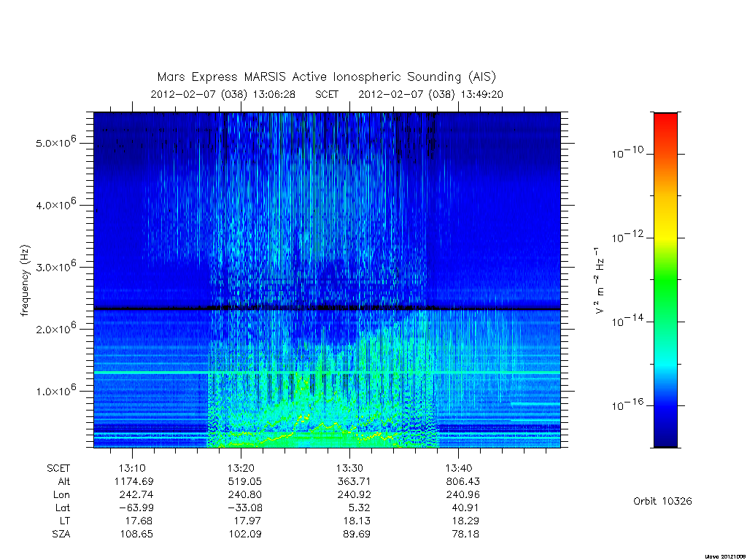The height and width of the screenshot is (560, 747).
Task: Click the latitude value '40.91'
Action: tap(465, 507)
